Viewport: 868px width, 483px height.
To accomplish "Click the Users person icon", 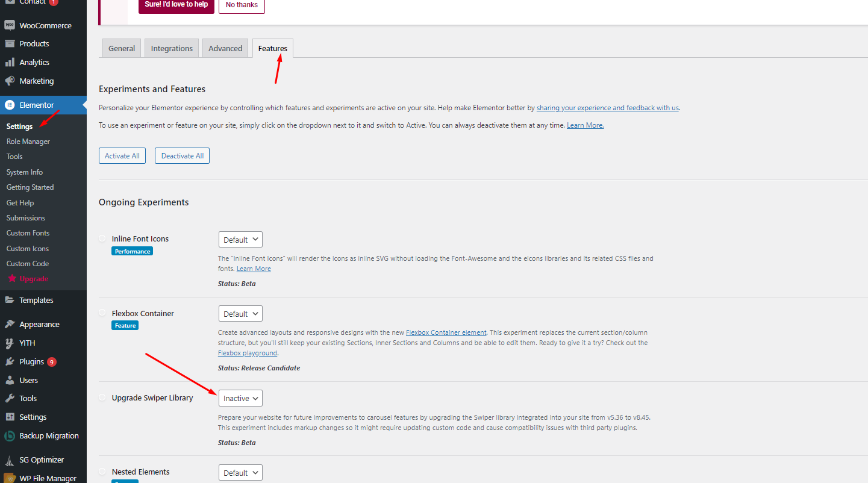I will [10, 380].
